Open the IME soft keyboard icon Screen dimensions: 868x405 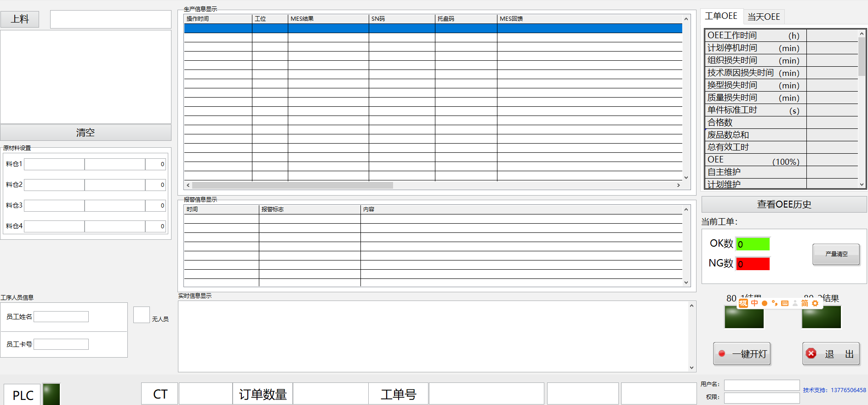tap(785, 303)
